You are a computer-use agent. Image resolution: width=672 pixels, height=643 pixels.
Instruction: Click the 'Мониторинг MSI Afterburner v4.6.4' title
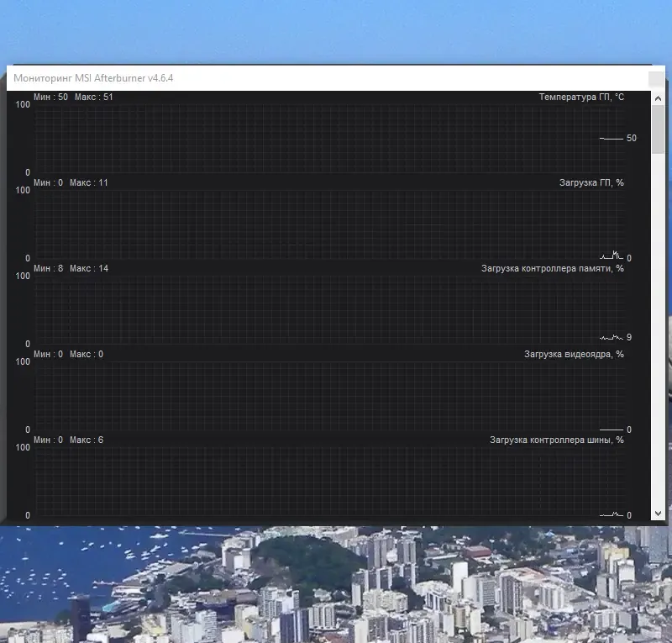(x=93, y=78)
